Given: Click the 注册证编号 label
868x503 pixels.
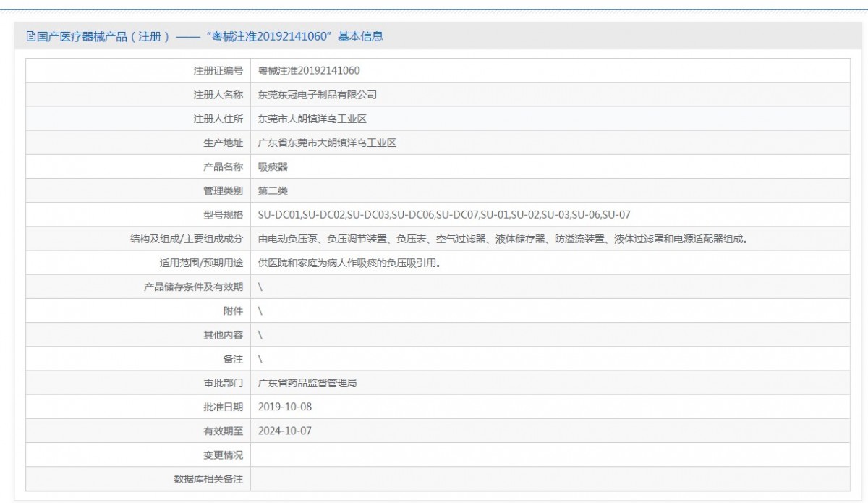Looking at the screenshot, I should [x=218, y=70].
